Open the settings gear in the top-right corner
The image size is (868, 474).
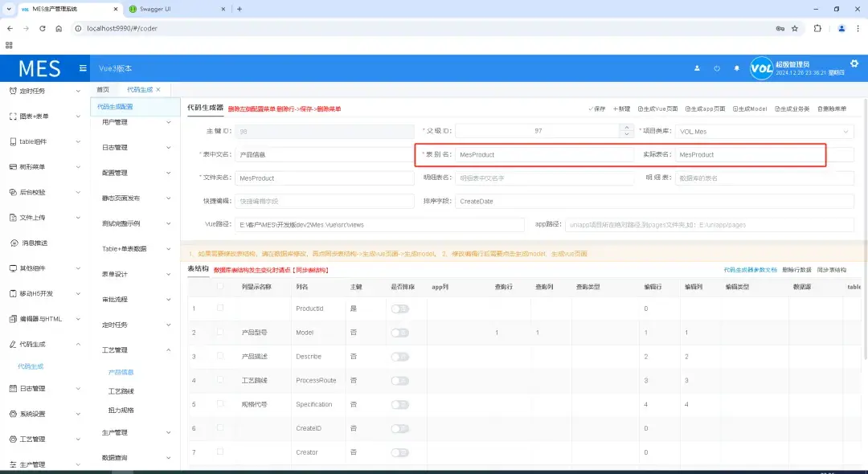click(x=854, y=63)
